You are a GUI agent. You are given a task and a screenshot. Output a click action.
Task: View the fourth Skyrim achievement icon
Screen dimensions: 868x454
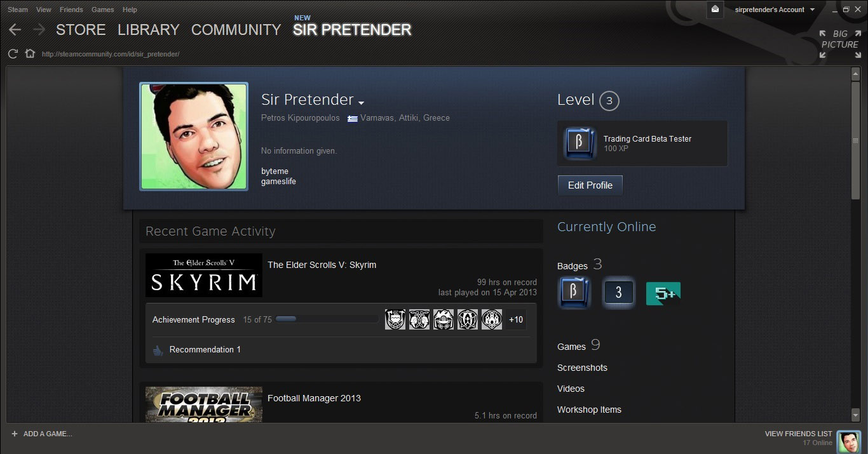click(x=468, y=319)
